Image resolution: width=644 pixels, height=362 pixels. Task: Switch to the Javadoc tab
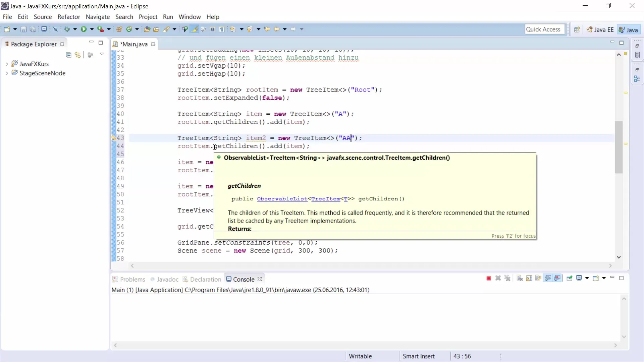[164, 279]
